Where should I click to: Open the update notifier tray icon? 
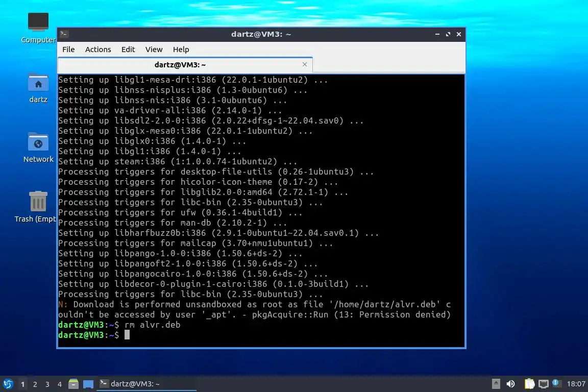point(556,383)
